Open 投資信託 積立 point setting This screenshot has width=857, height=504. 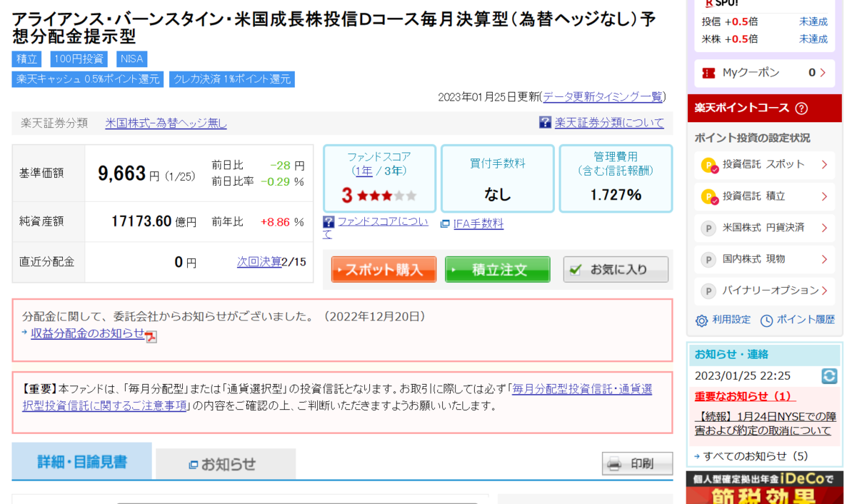[764, 196]
